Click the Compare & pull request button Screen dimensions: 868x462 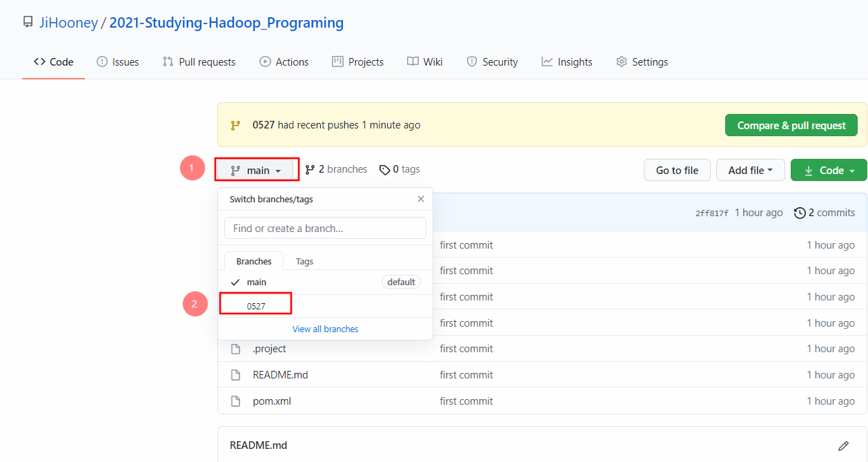(x=791, y=126)
